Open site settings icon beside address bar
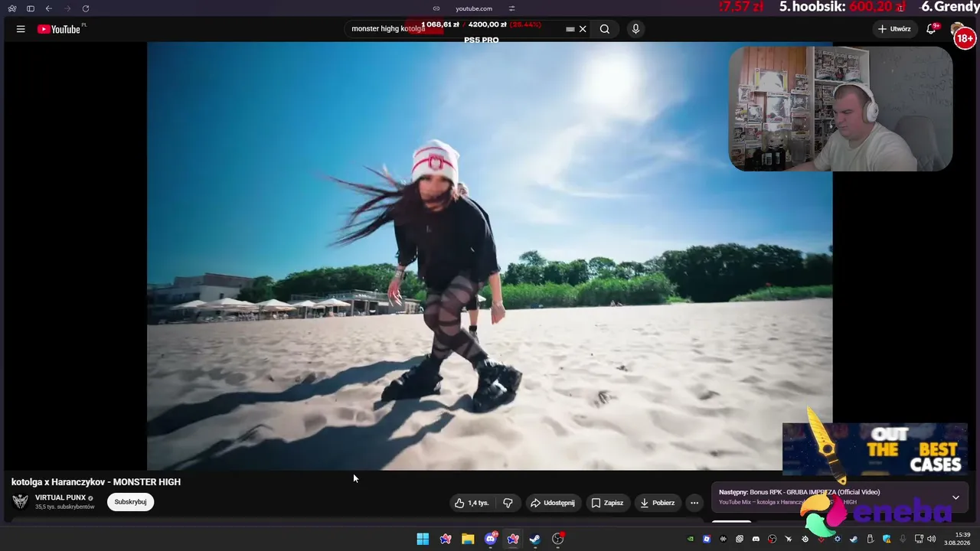This screenshot has height=551, width=980. [x=511, y=8]
